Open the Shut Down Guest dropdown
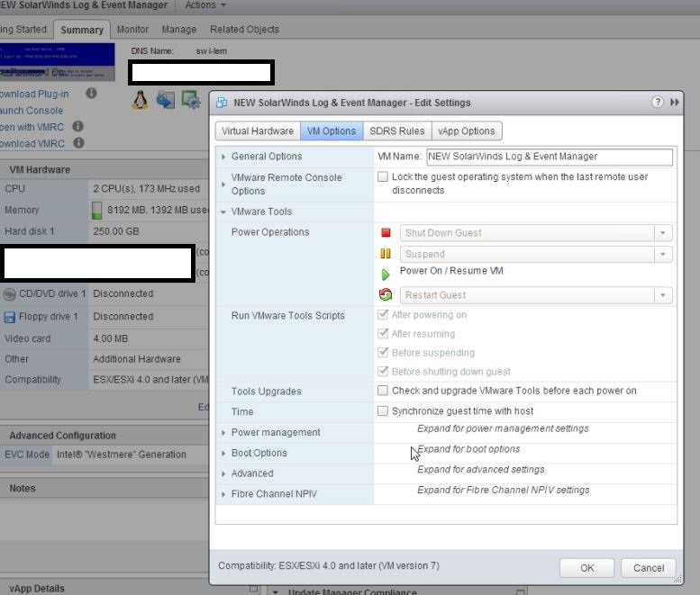 [536, 233]
